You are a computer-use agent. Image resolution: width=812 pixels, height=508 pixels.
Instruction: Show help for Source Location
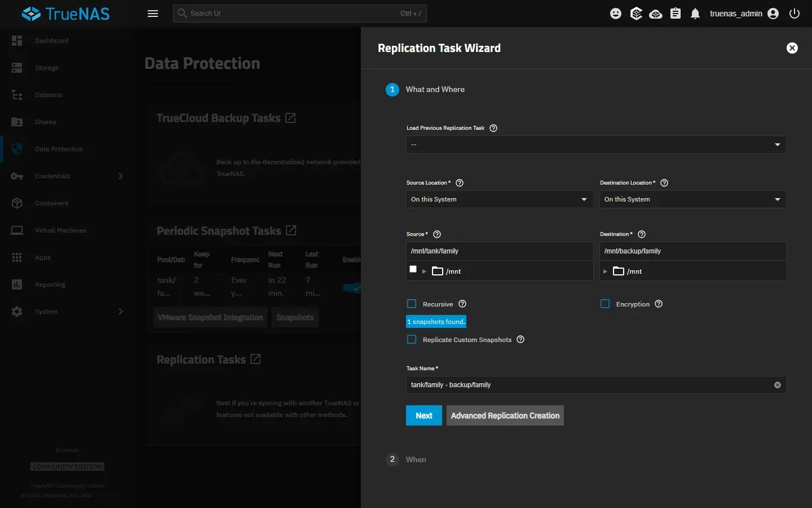point(460,183)
